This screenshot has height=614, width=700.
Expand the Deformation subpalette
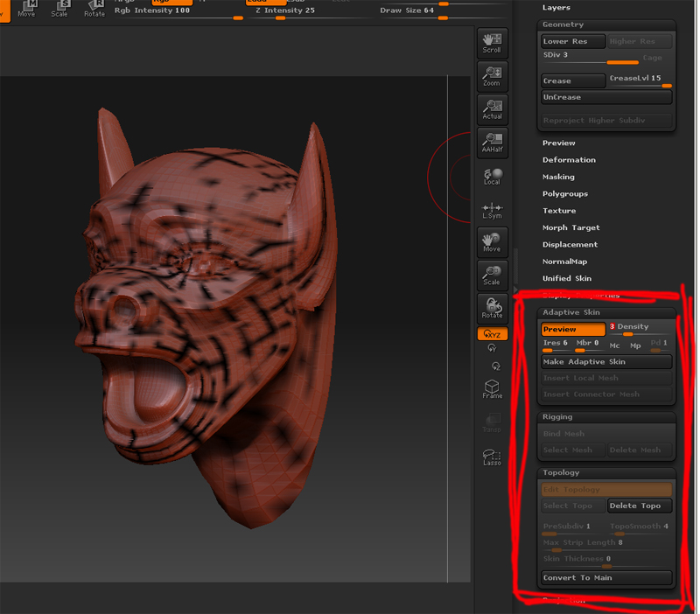pyautogui.click(x=569, y=160)
